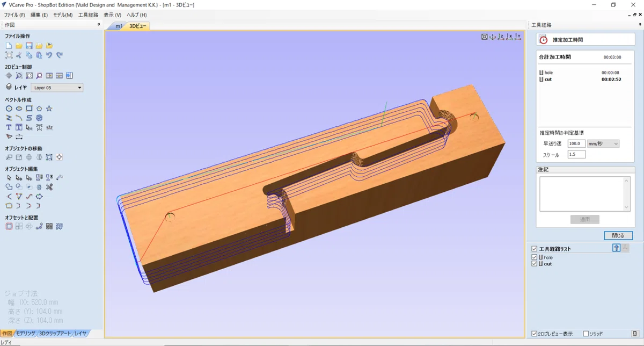Screen dimensions: 644x346
Task: Select the Node Editing arrow tool
Action: 19,177
